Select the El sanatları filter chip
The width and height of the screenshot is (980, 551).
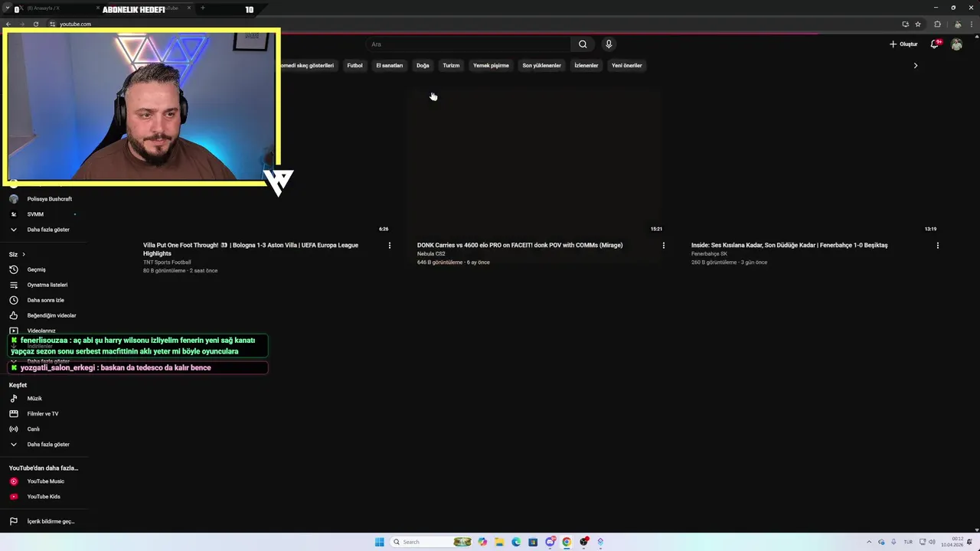tap(389, 65)
